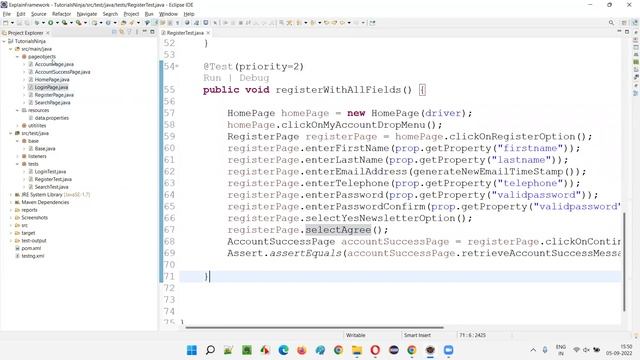Select Base.java in the tree
Screen dimensions: 640x360
coord(44,149)
